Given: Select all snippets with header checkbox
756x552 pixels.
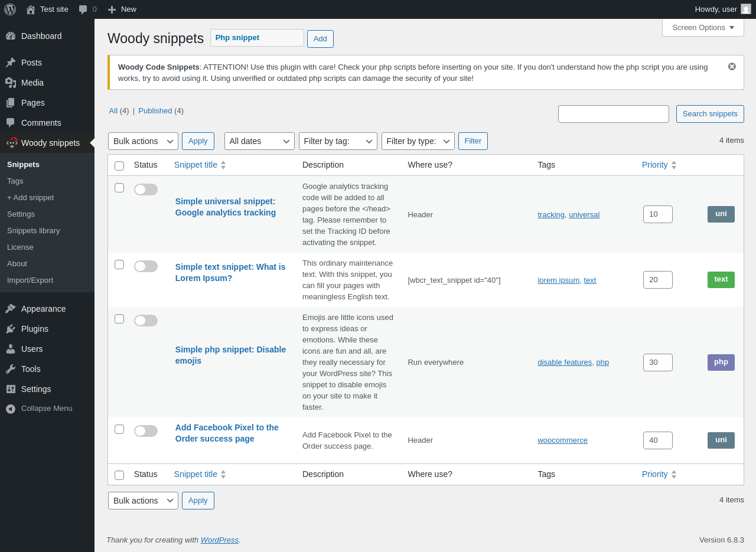Looking at the screenshot, I should point(119,166).
